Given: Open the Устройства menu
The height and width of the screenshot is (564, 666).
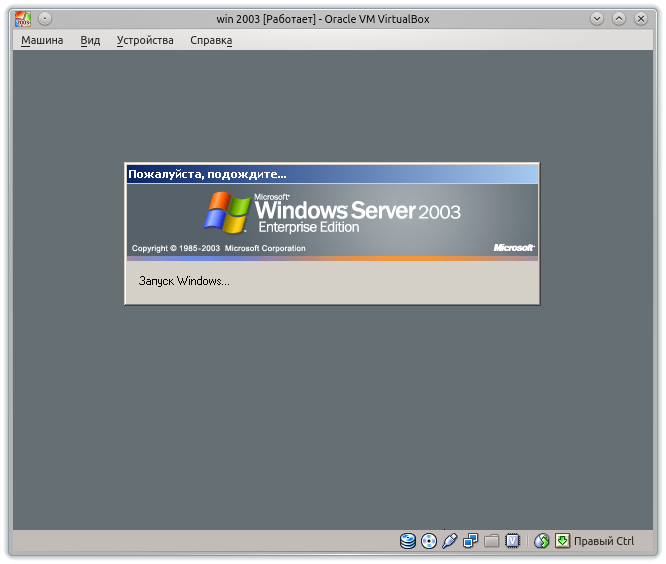Looking at the screenshot, I should tap(145, 40).
